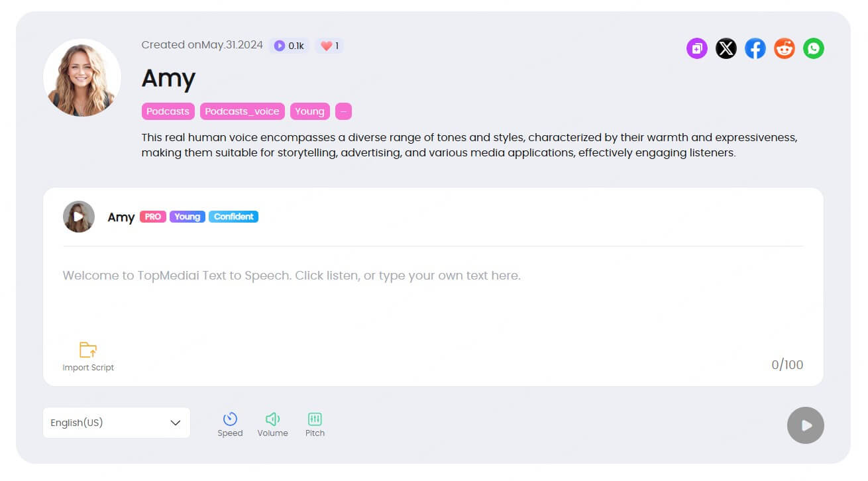
Task: Click the grey play button at bottom right
Action: point(806,425)
